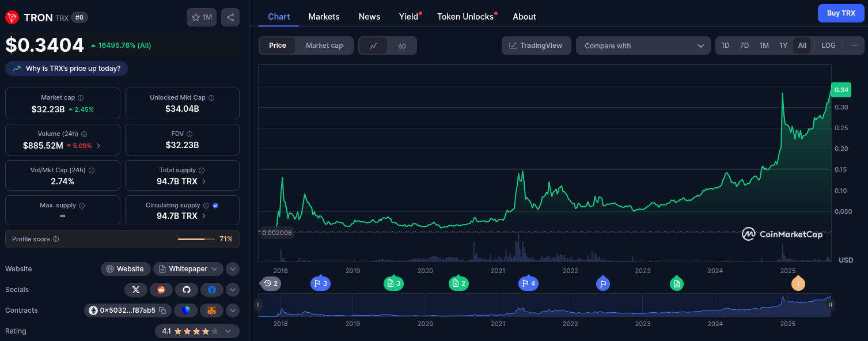Image resolution: width=868 pixels, height=341 pixels.
Task: Expand more Website links
Action: (x=233, y=269)
